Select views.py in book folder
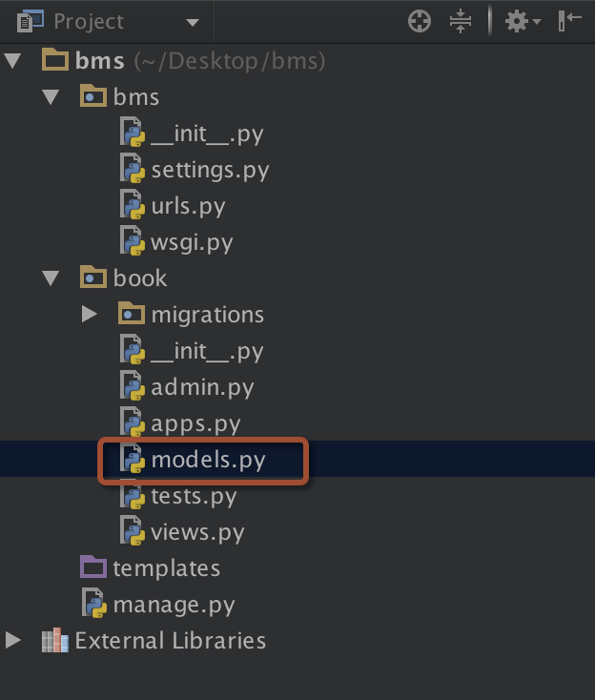This screenshot has height=700, width=595. [x=197, y=532]
